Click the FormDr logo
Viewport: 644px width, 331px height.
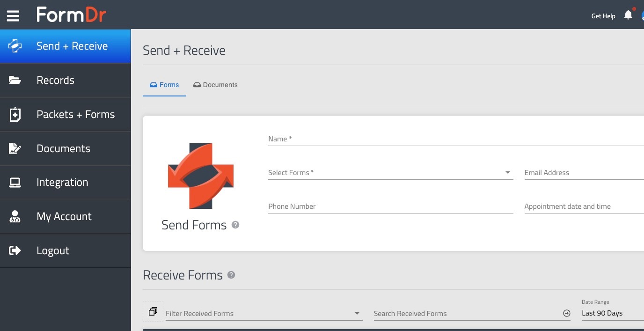[72, 15]
